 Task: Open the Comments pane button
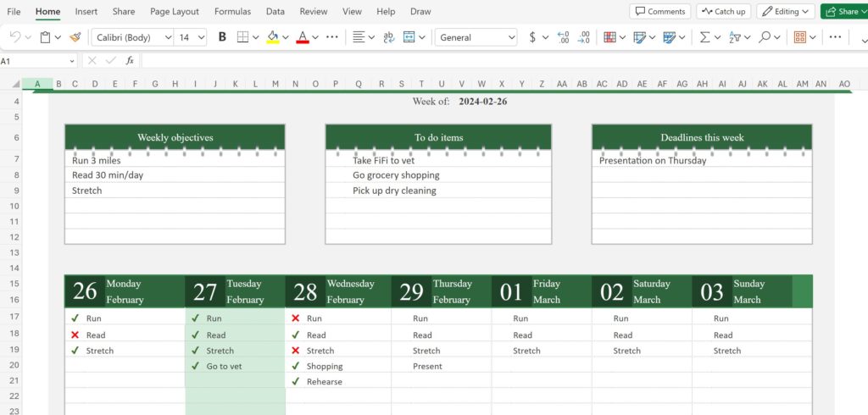pyautogui.click(x=659, y=12)
